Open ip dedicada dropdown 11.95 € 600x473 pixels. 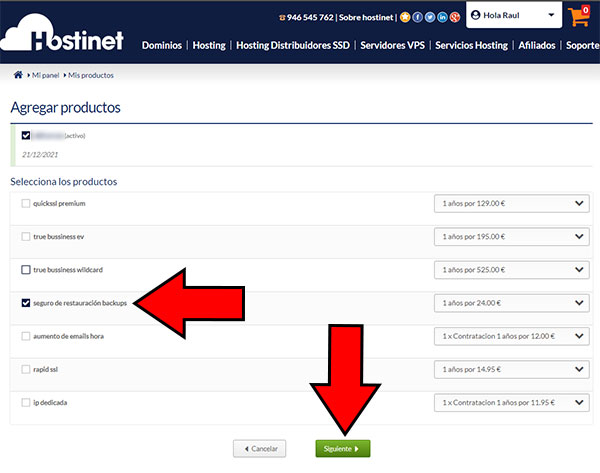[x=512, y=403]
